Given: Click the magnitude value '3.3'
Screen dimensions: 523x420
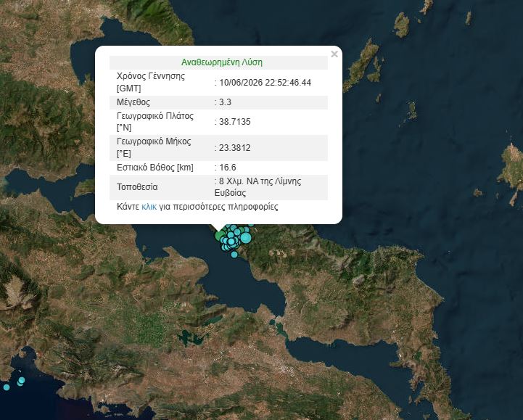Looking at the screenshot, I should click(225, 102).
